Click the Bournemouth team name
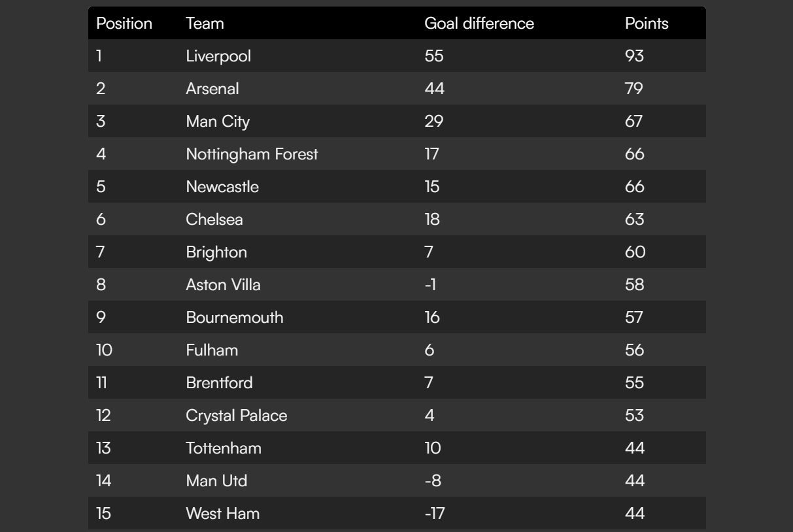Screen dimensions: 793x532 [235, 318]
